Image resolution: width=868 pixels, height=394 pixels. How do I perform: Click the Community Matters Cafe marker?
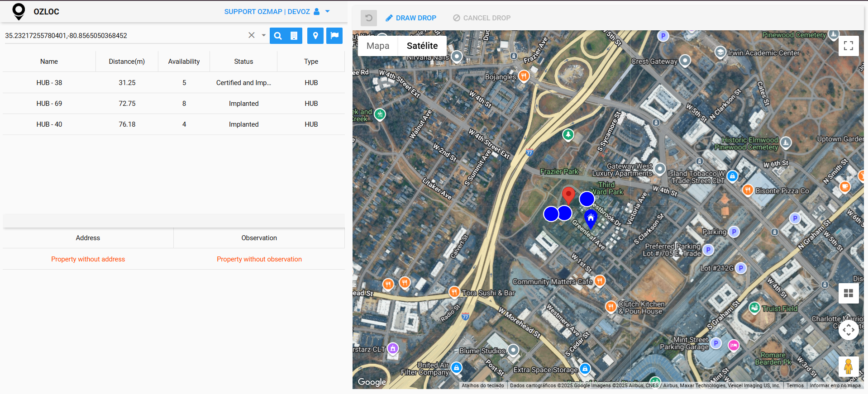pos(600,280)
